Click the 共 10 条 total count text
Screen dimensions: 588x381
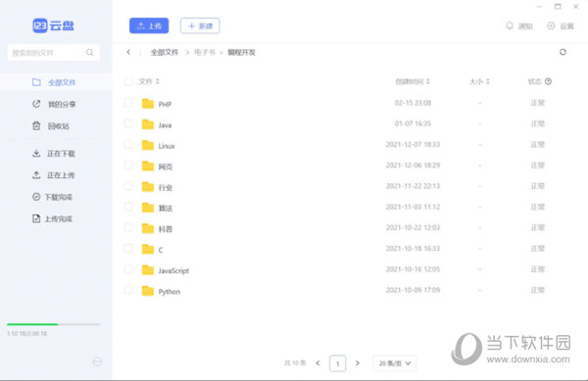(295, 362)
